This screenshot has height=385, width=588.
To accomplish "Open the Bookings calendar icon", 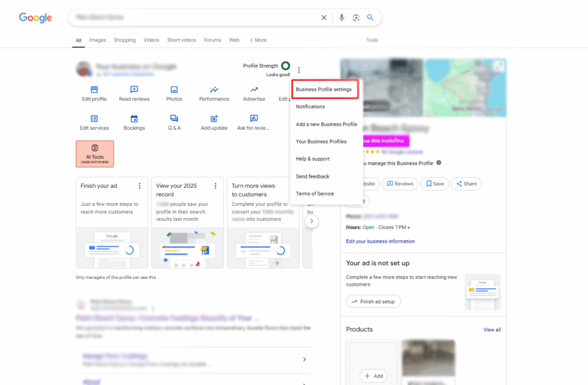I will (134, 119).
